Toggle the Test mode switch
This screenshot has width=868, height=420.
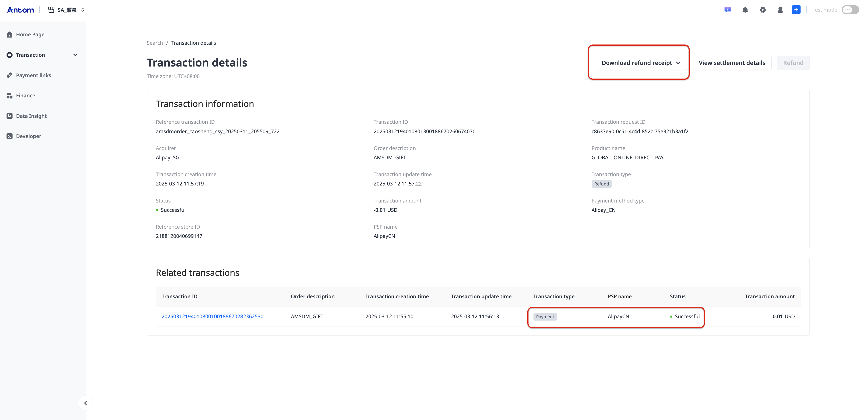click(x=850, y=10)
